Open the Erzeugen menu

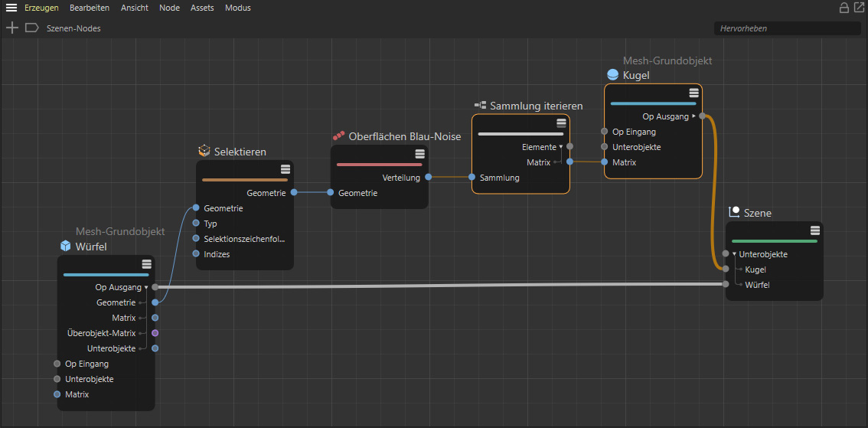tap(41, 8)
